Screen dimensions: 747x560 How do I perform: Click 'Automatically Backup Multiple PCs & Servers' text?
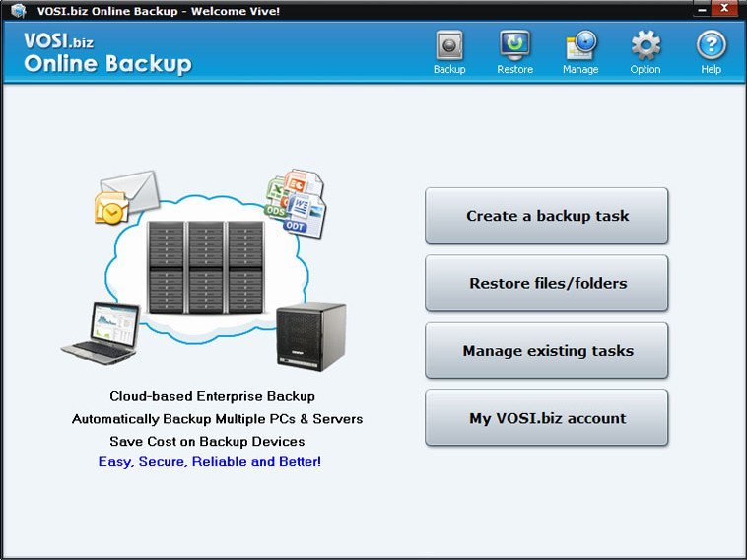217,419
